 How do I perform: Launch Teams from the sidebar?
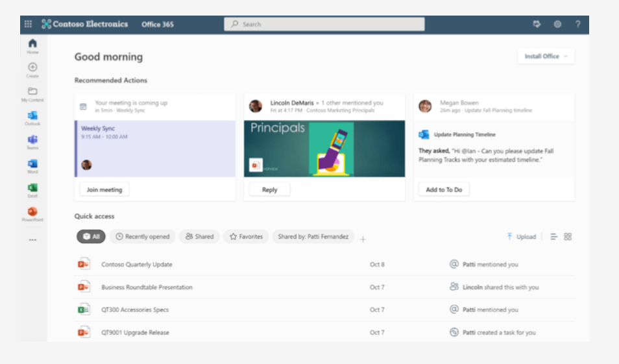pos(32,142)
